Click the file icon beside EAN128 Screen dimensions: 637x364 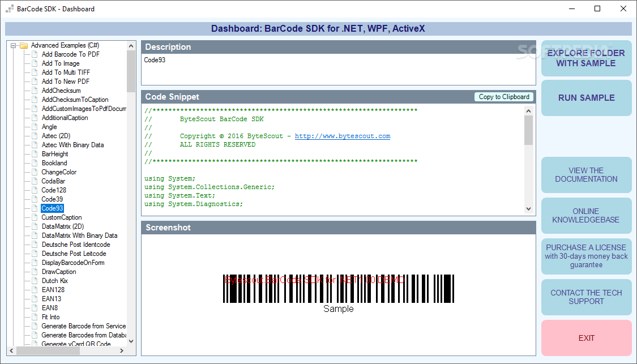click(x=35, y=290)
